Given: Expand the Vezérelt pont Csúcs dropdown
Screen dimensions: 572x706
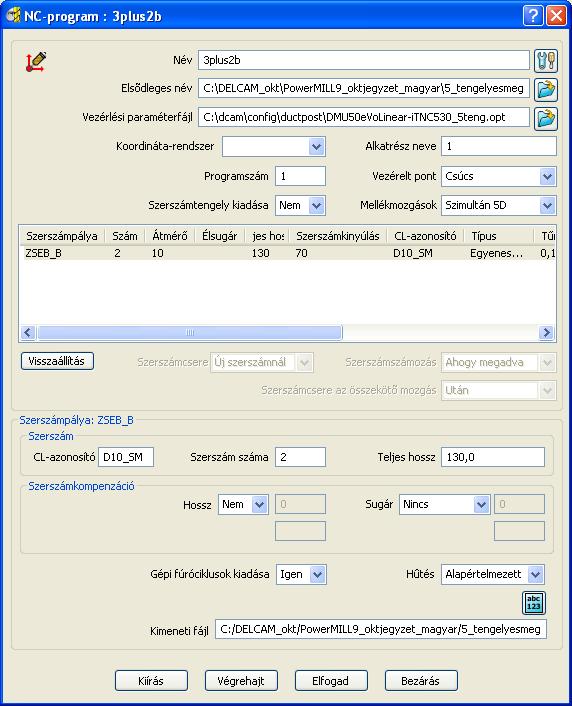Looking at the screenshot, I should [x=547, y=176].
